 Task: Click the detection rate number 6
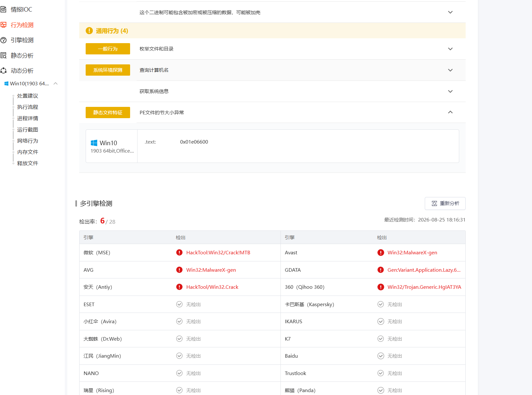coord(102,221)
